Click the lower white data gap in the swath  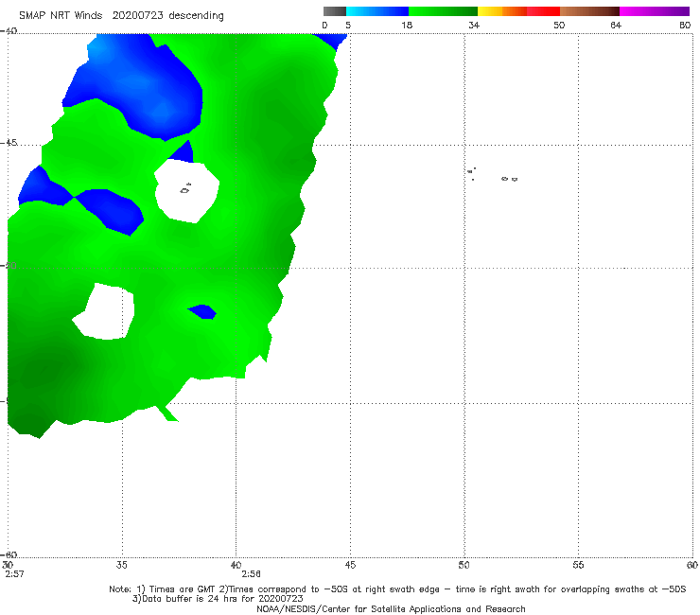106,311
